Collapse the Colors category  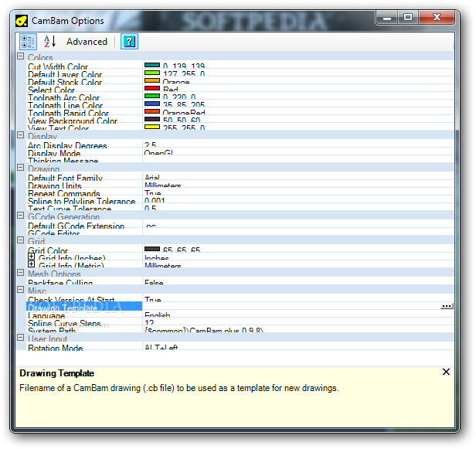click(20, 56)
